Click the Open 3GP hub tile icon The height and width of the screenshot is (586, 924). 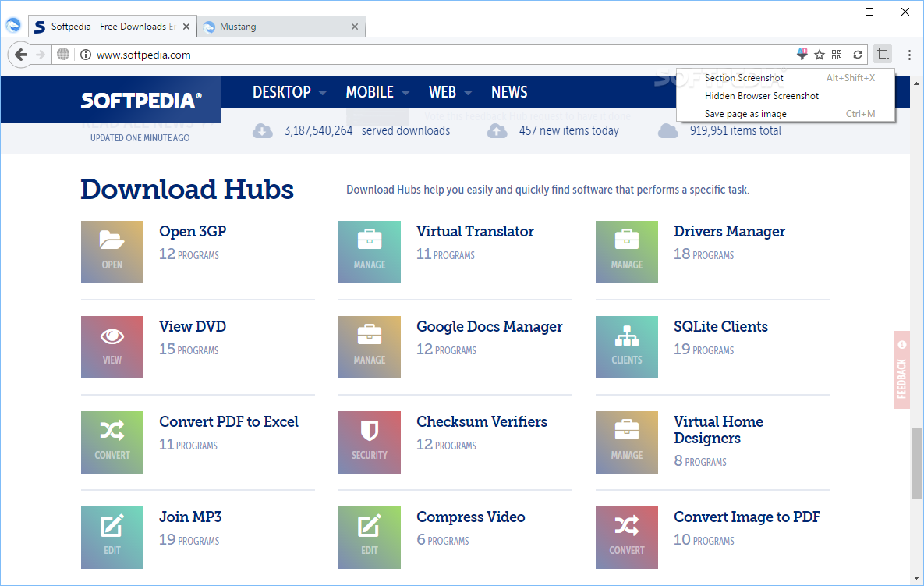tap(112, 252)
